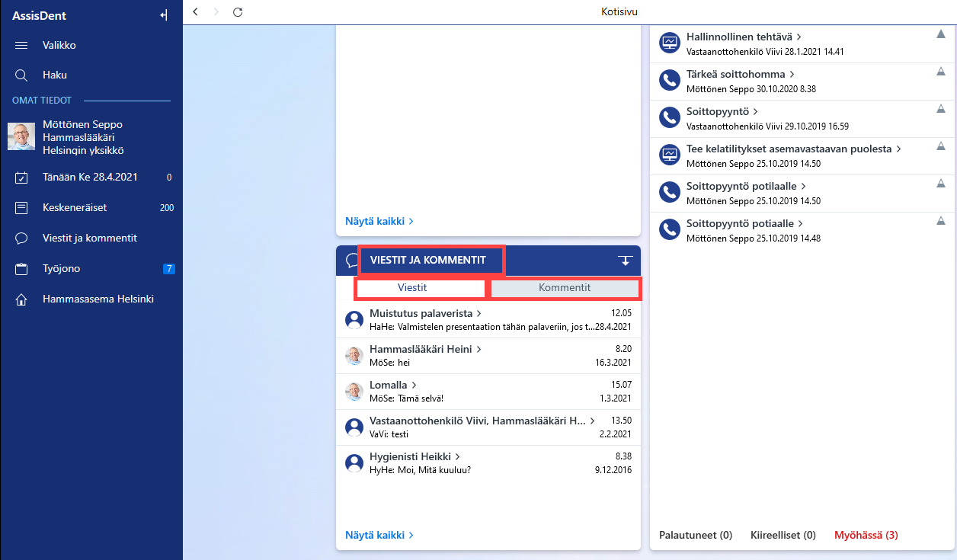Open Möttönen Seppo profile photo
This screenshot has width=957, height=560.
21,136
